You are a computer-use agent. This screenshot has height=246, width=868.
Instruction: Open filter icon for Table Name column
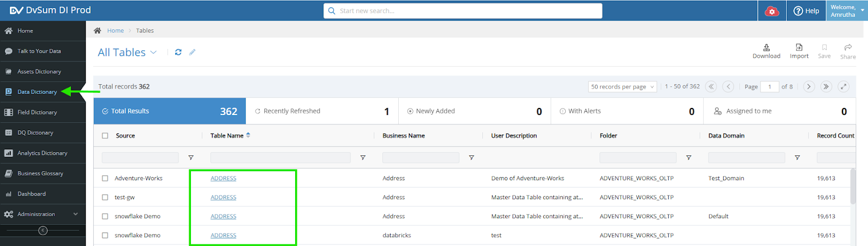point(363,157)
